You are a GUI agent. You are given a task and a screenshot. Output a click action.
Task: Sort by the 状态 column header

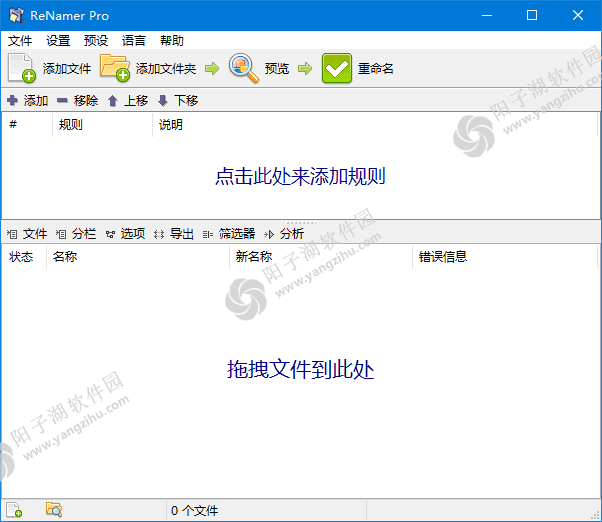24,256
